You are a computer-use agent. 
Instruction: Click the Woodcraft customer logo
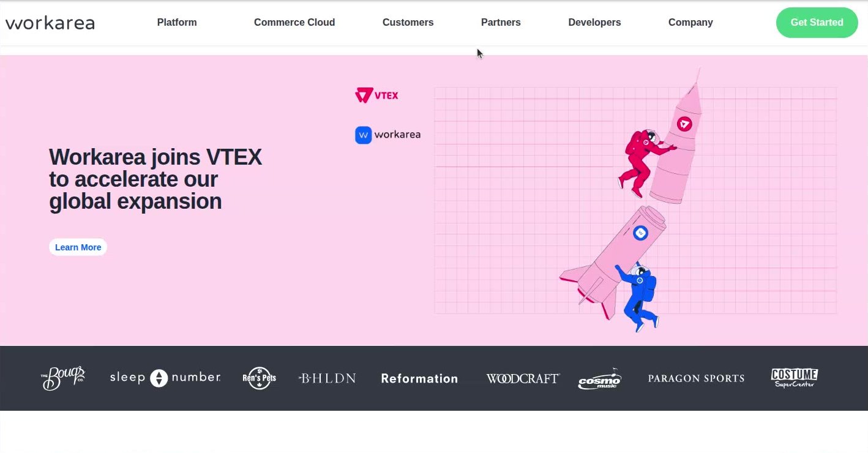[x=523, y=378]
